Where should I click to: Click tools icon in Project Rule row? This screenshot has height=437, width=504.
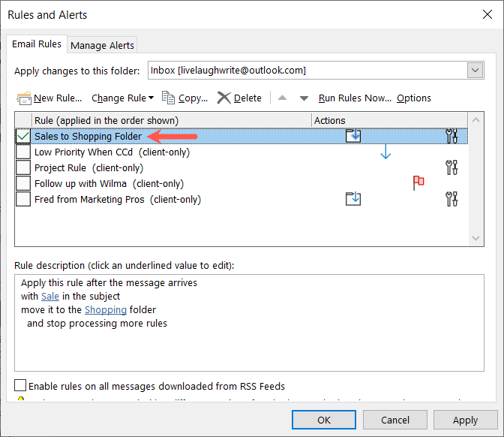tap(451, 167)
